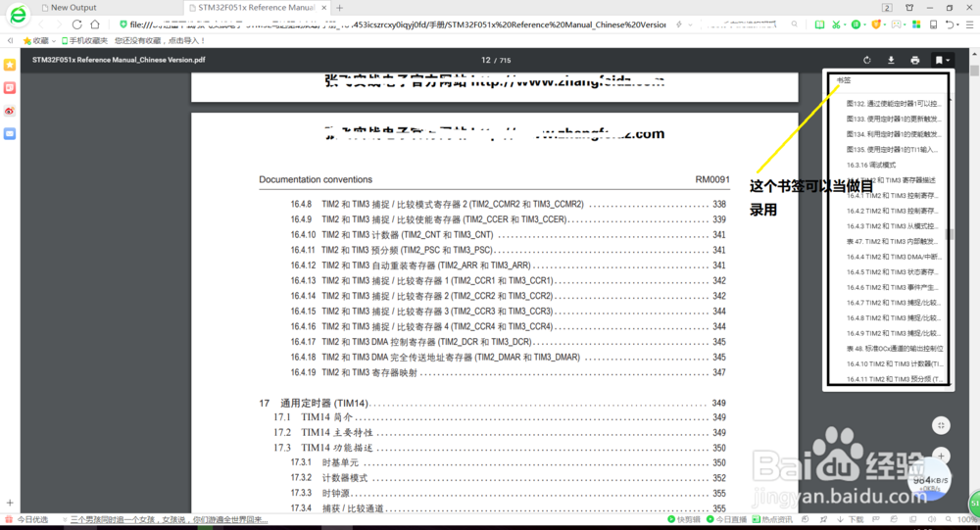Rotate the PDF page clockwise

click(867, 60)
